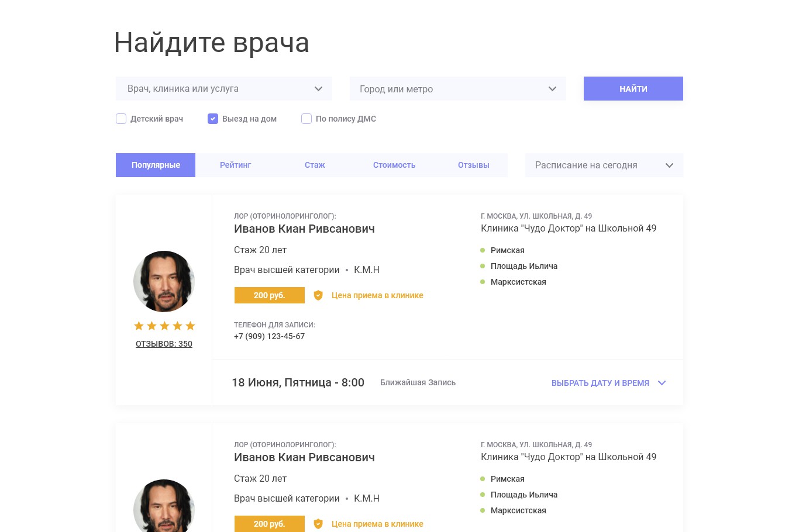Open the Врач, клиника или услуга dropdown
The height and width of the screenshot is (532, 799).
[x=224, y=89]
